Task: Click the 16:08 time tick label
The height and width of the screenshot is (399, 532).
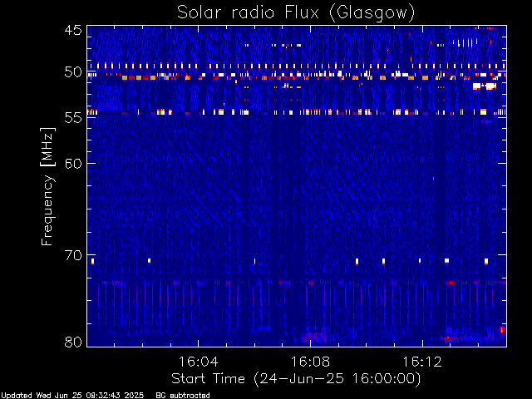Action: 310,362
